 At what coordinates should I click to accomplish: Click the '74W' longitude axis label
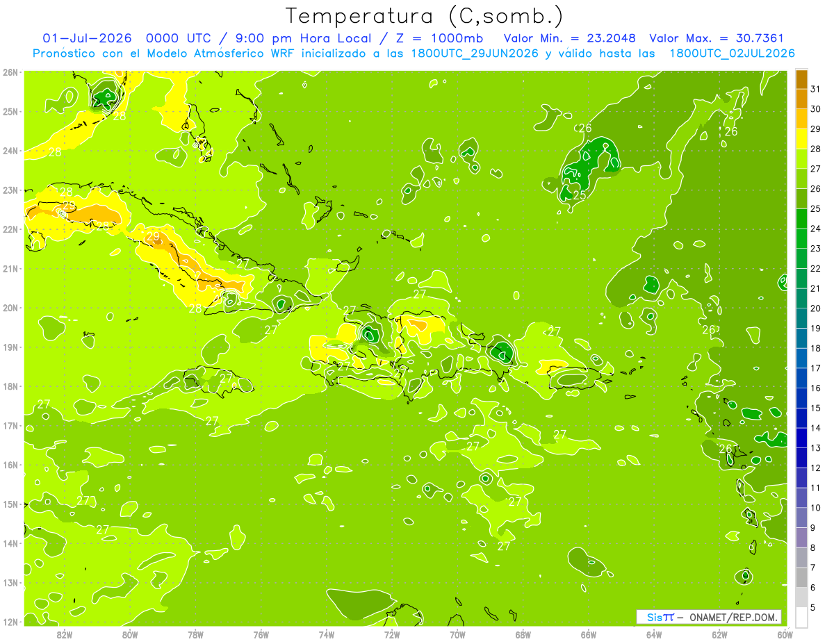coord(327,634)
